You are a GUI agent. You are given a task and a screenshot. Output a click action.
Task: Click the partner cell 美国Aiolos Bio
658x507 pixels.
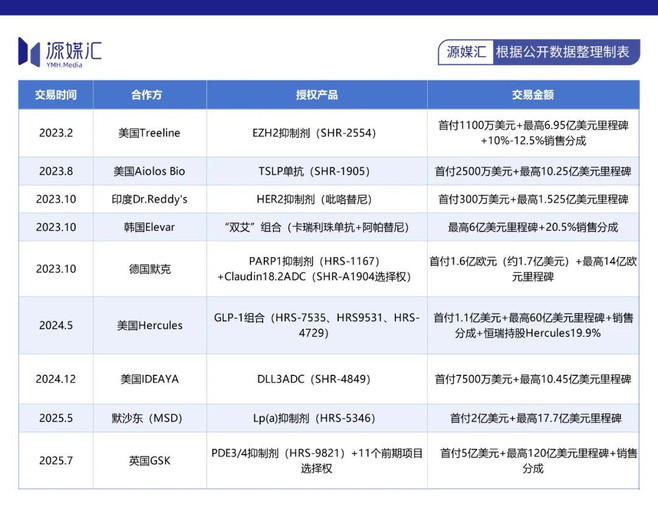click(x=149, y=171)
